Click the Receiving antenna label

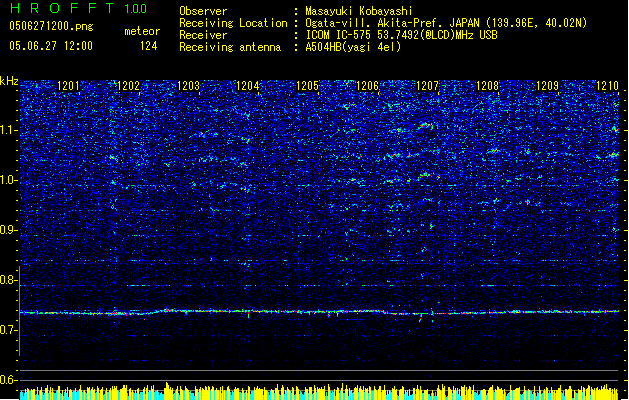pos(230,47)
